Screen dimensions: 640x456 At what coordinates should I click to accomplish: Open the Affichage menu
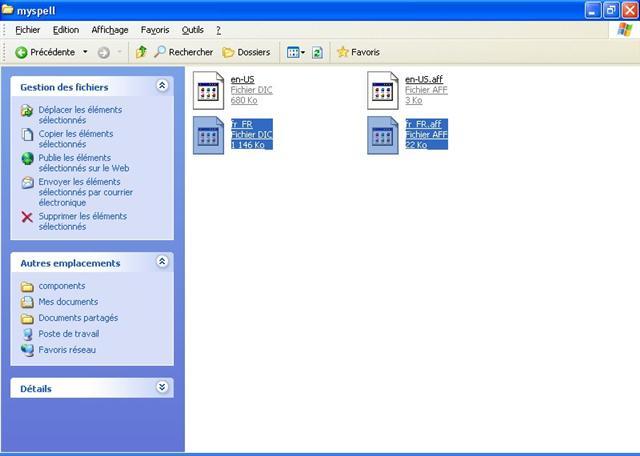pyautogui.click(x=110, y=30)
